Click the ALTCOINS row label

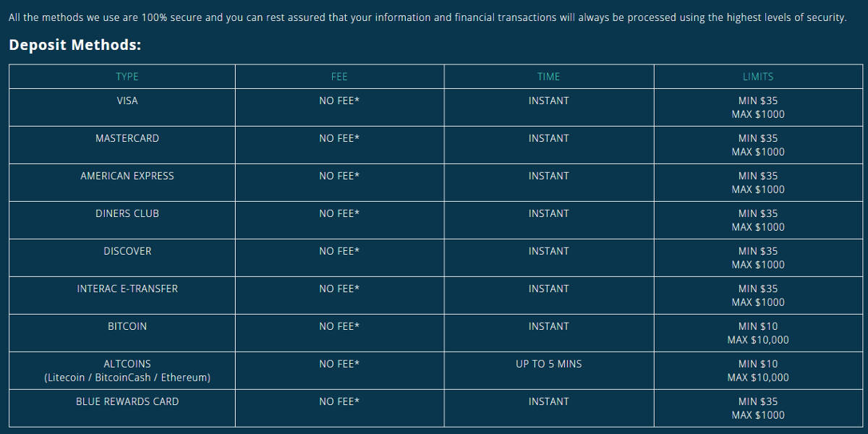tap(127, 365)
